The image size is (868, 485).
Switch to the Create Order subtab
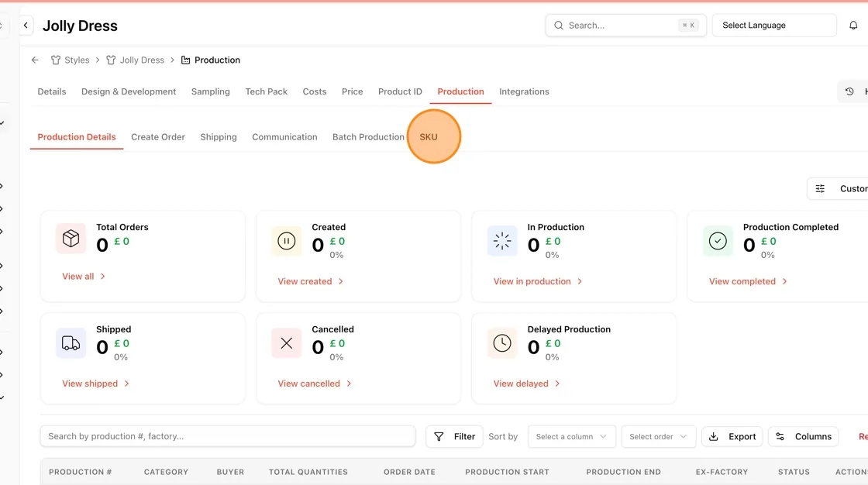pos(158,137)
